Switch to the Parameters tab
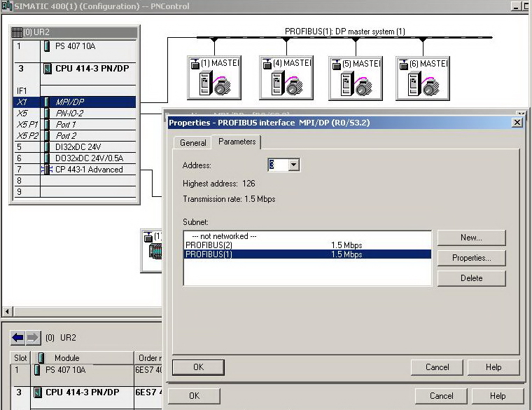 tap(237, 142)
